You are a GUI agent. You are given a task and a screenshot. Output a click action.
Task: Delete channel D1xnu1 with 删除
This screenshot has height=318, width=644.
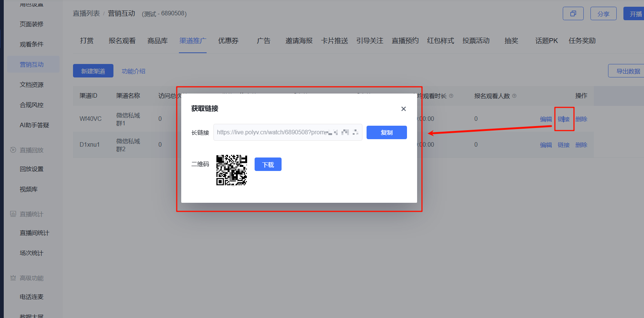(x=581, y=145)
